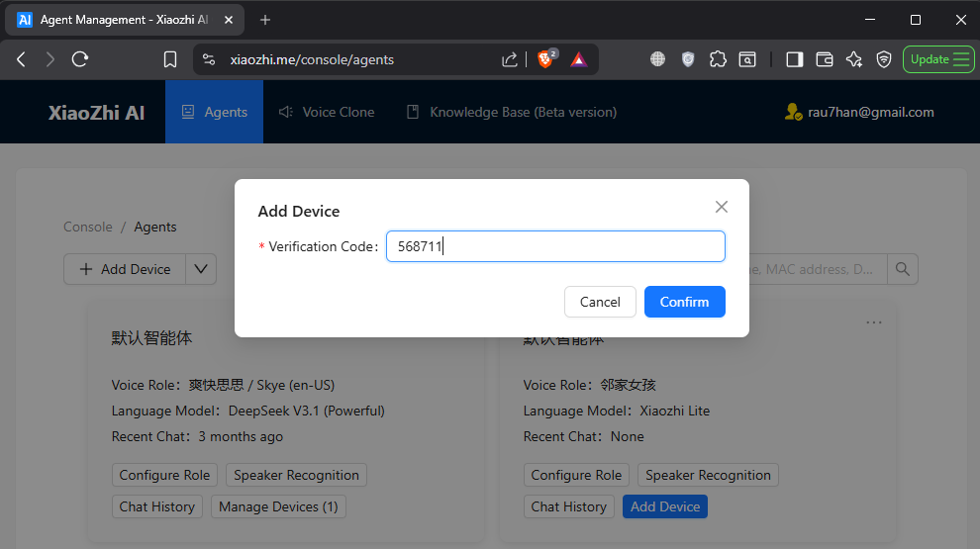This screenshot has width=980, height=549.
Task: Click the DeepSeek V3.1 (Powerful) text
Action: [306, 411]
